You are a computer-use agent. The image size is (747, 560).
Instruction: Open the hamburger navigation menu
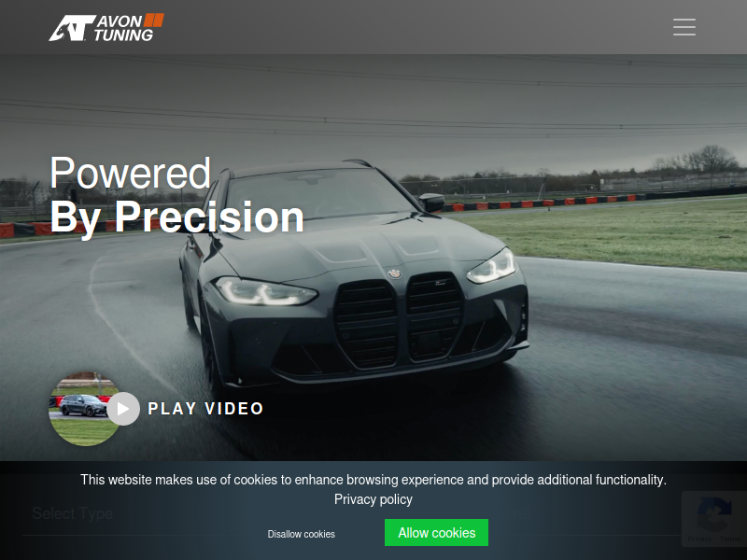[684, 27]
